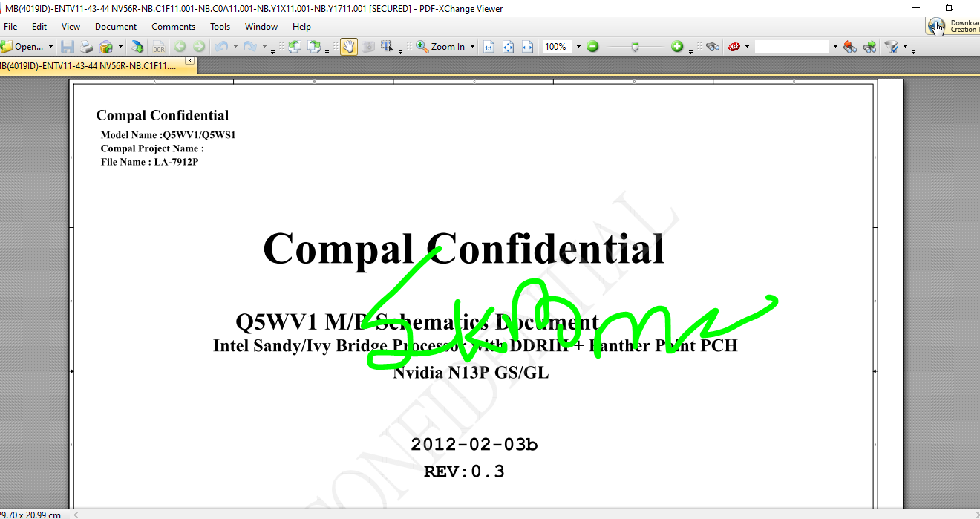Click the blue scanner import icon

coord(137,47)
